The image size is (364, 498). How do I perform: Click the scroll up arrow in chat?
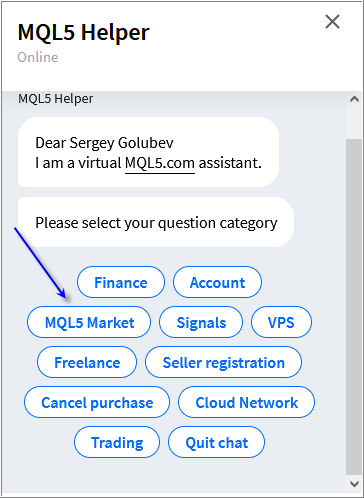354,99
